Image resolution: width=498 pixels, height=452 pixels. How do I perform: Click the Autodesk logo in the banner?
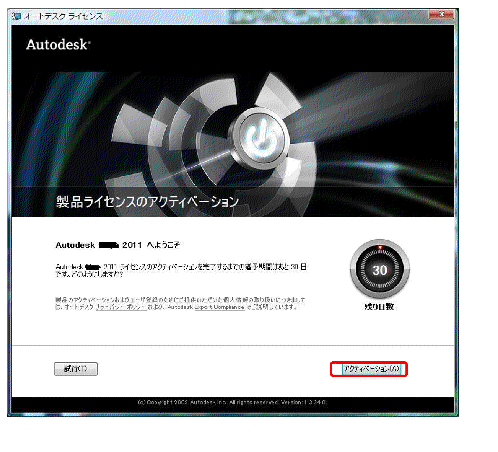click(x=58, y=45)
